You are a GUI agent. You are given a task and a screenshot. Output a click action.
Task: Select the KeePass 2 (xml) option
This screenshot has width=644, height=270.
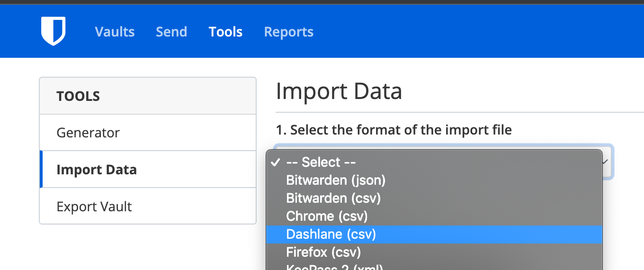(334, 267)
